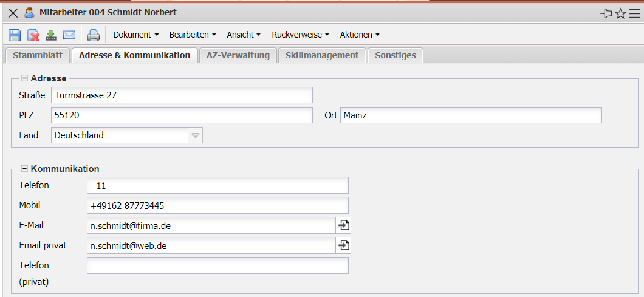The height and width of the screenshot is (297, 644).
Task: Collapse the Kommunikation section
Action: coord(25,169)
